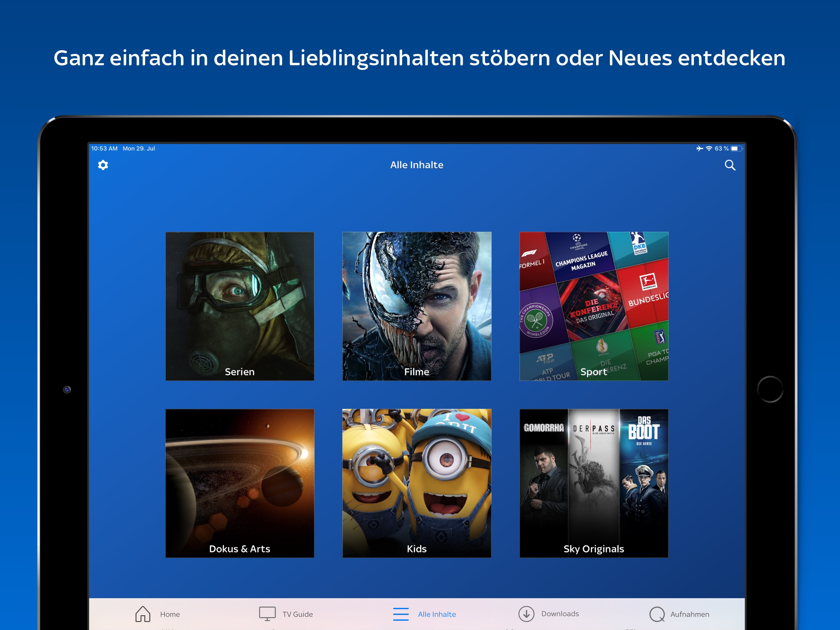Open settings via the gear icon
This screenshot has height=630, width=840.
(103, 165)
